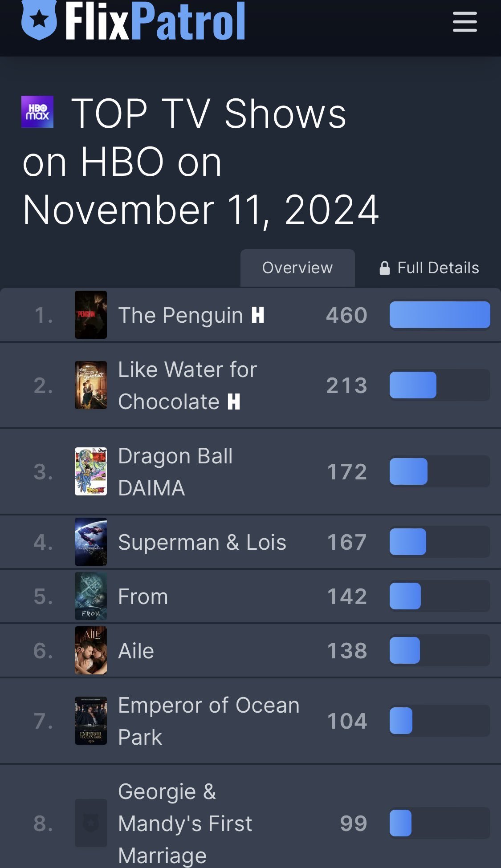Click the lock icon beside Full Details
Screen dimensions: 501x868
[x=384, y=268]
